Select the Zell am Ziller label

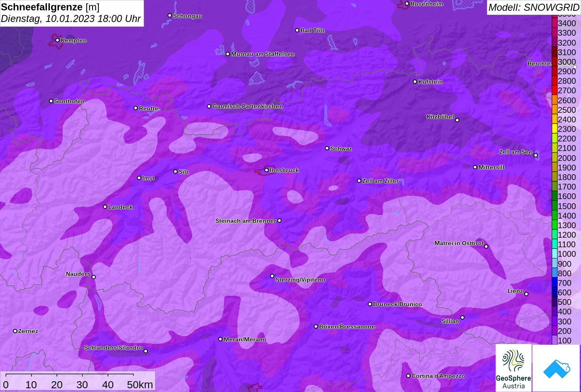point(380,181)
